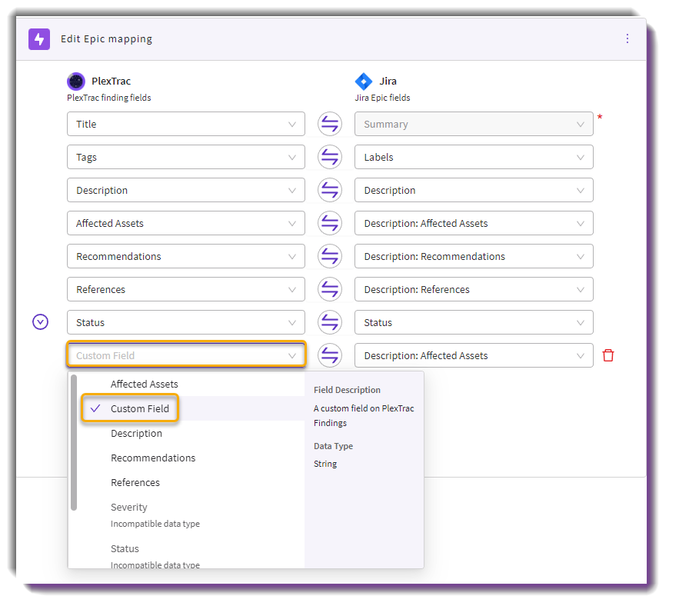This screenshot has height=616, width=679.
Task: Open Jira Description: Recommendations dropdown
Action: (474, 256)
